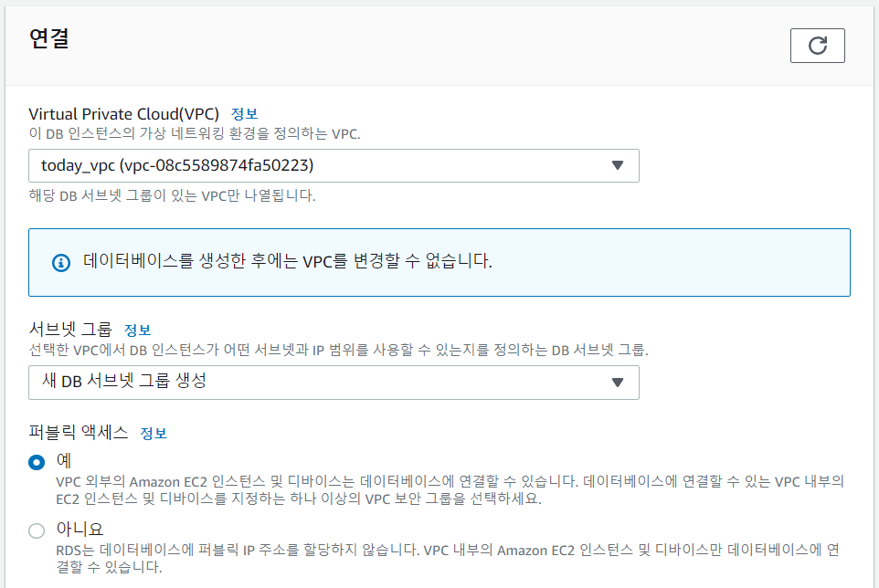
Task: Open 정보 link next to 서브넷 그룹
Action: 137,330
